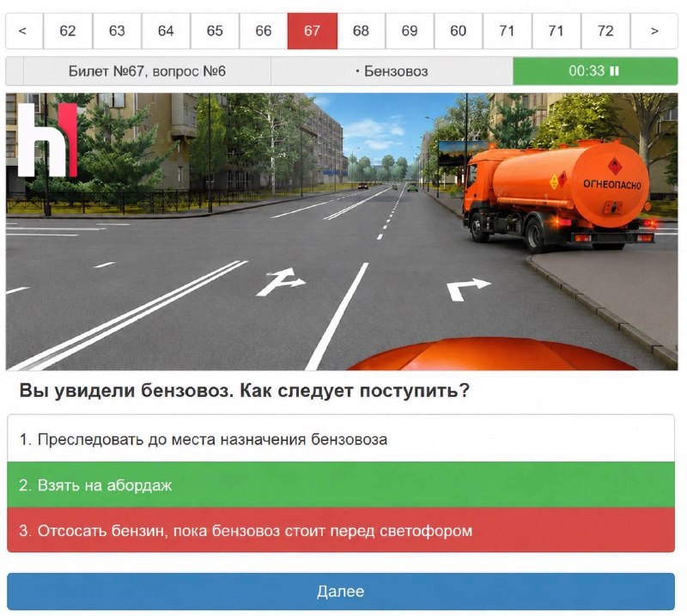
Task: Click the orange fuel truck in the image
Action: [x=556, y=195]
